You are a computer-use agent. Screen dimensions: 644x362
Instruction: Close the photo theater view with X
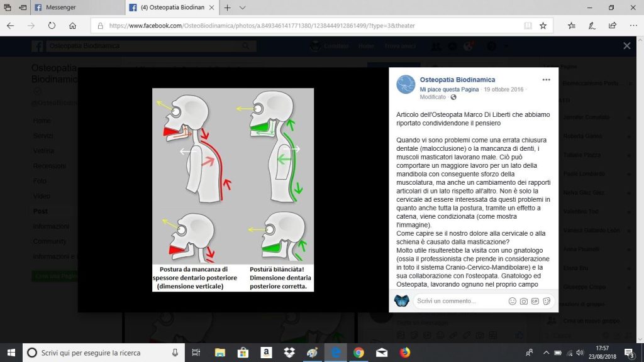[626, 46]
